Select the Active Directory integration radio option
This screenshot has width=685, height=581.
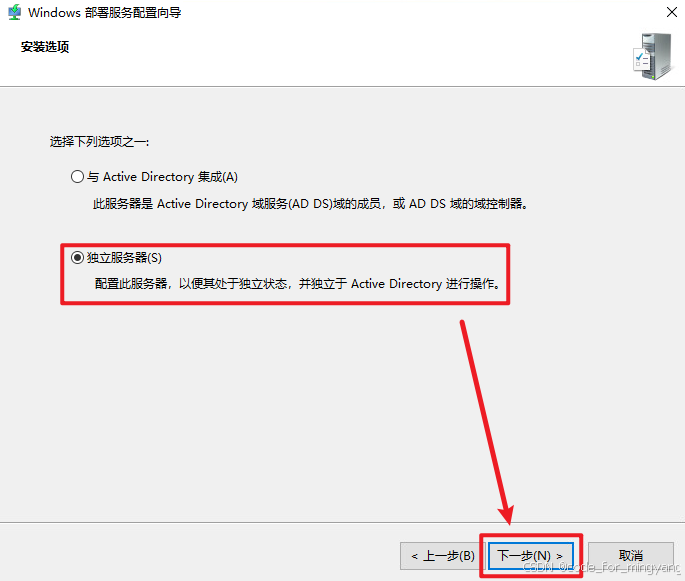point(77,177)
